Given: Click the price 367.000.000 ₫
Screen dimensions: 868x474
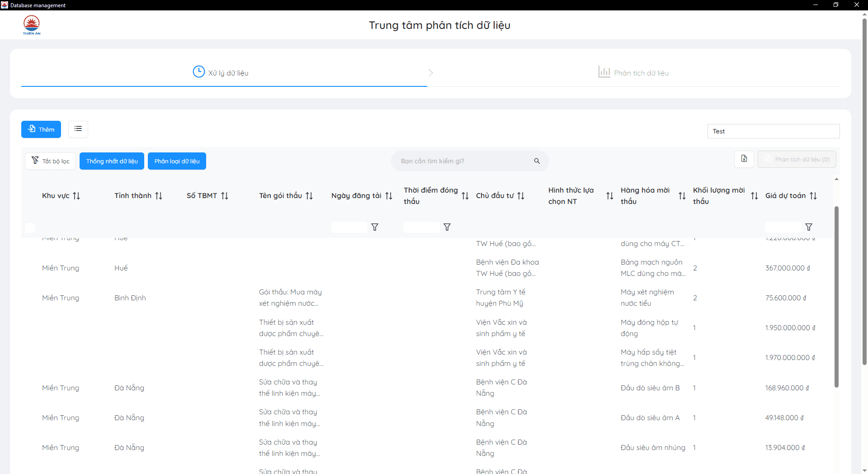Looking at the screenshot, I should tap(788, 268).
